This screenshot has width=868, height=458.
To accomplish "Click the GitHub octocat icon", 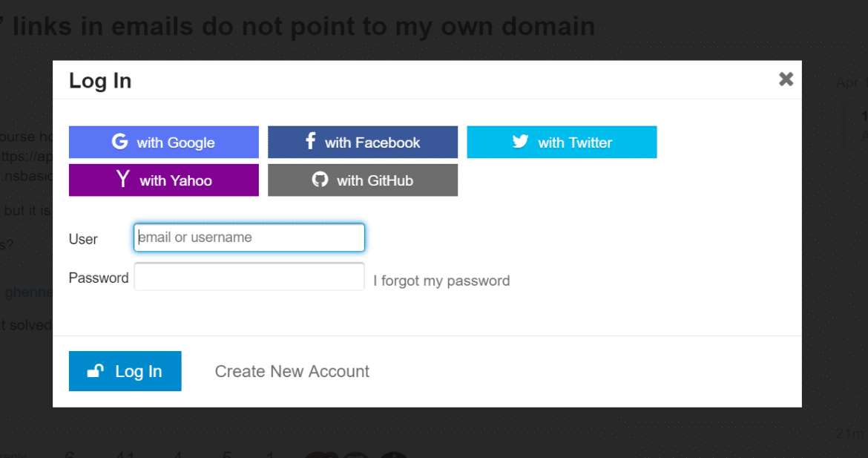I will [320, 180].
